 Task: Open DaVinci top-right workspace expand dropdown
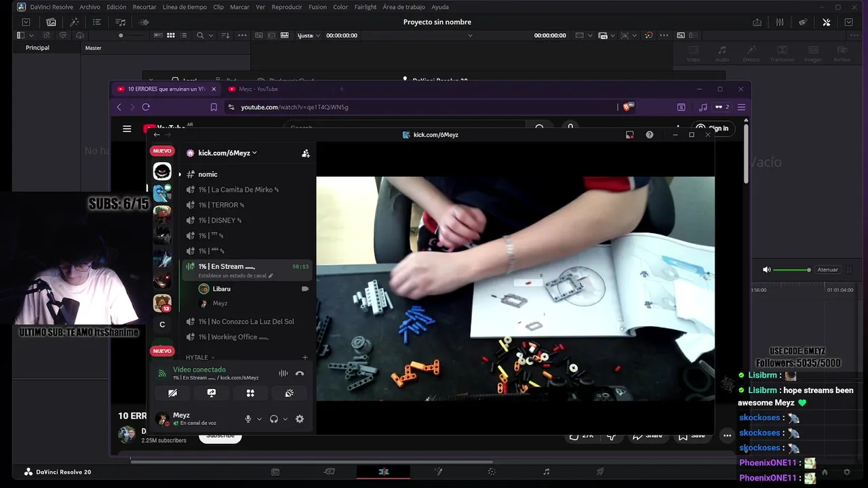point(848,22)
